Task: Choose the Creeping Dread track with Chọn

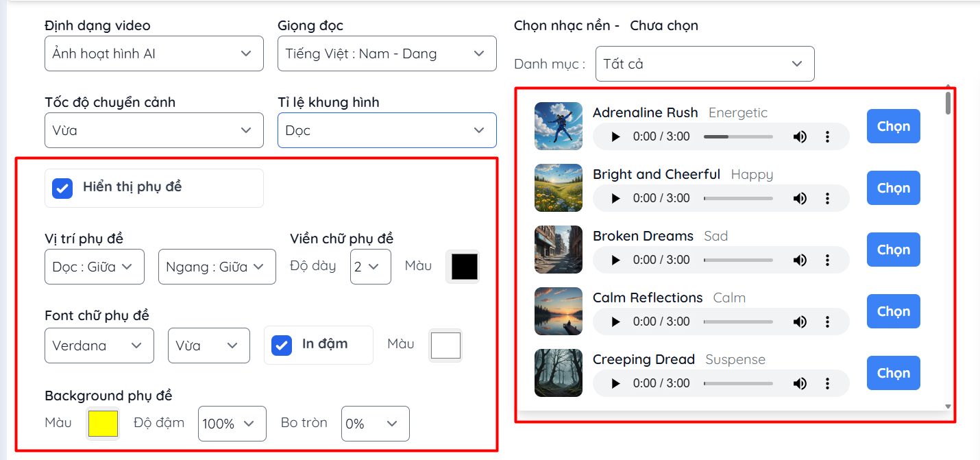Action: click(x=894, y=373)
